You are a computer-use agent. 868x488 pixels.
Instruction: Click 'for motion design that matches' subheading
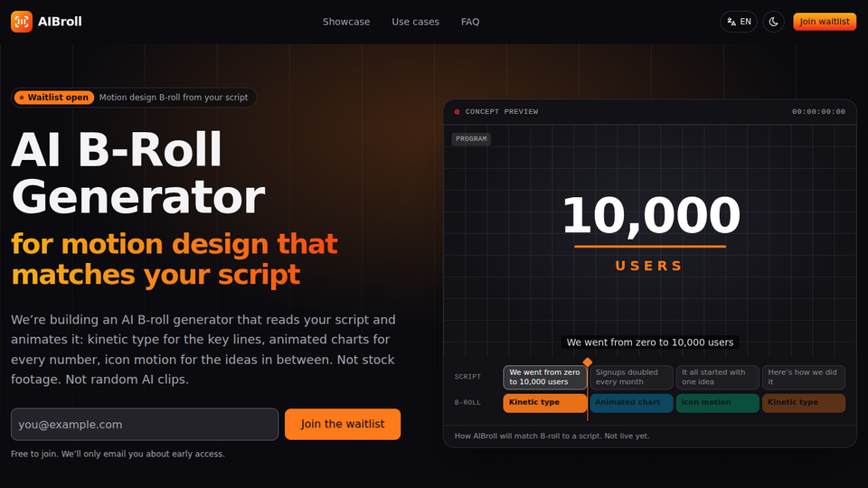click(x=175, y=259)
